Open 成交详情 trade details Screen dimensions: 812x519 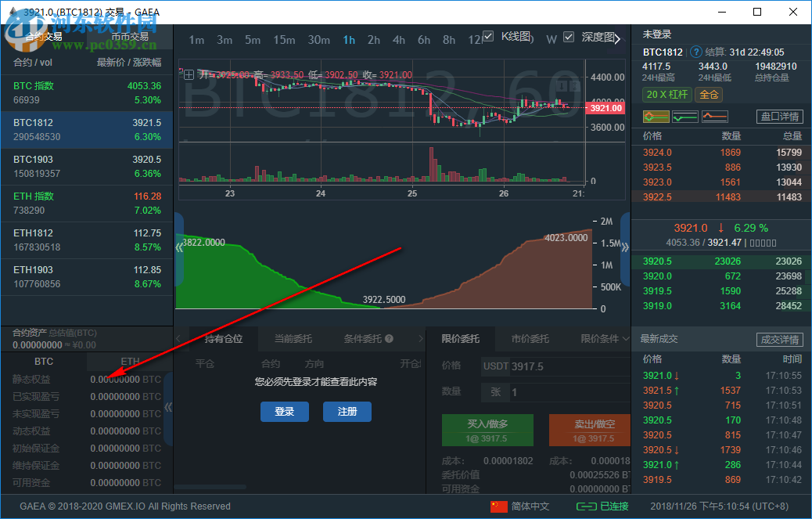click(780, 340)
